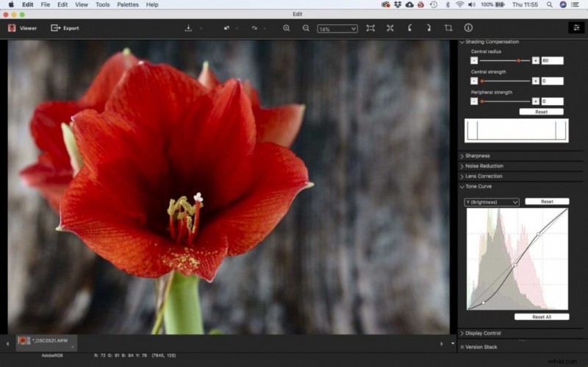The width and height of the screenshot is (588, 367).
Task: Click the undo arrow icon
Action: pyautogui.click(x=226, y=28)
